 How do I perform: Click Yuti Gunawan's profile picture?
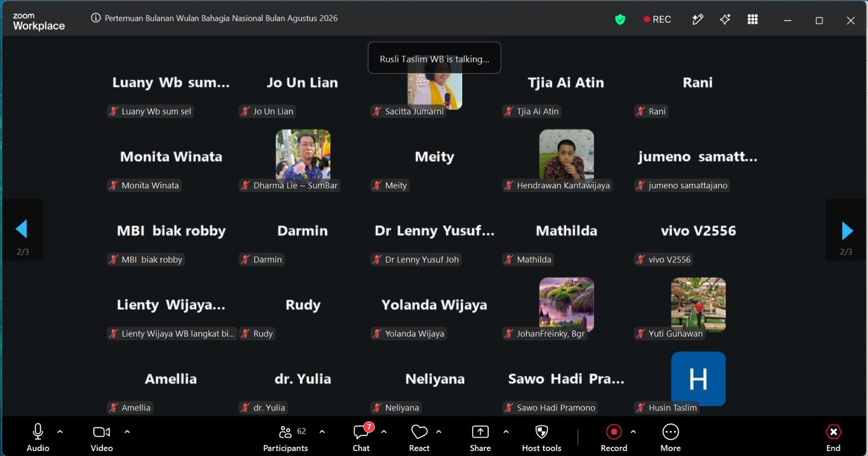click(698, 304)
